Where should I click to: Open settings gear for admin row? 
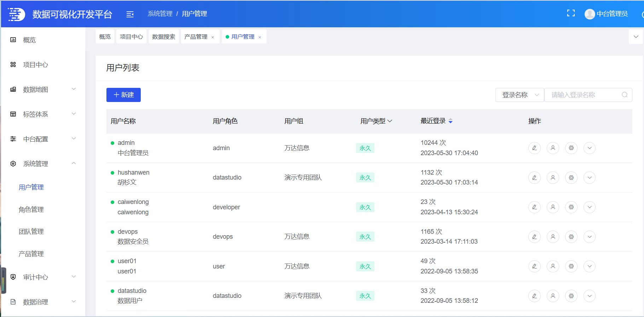click(x=571, y=148)
